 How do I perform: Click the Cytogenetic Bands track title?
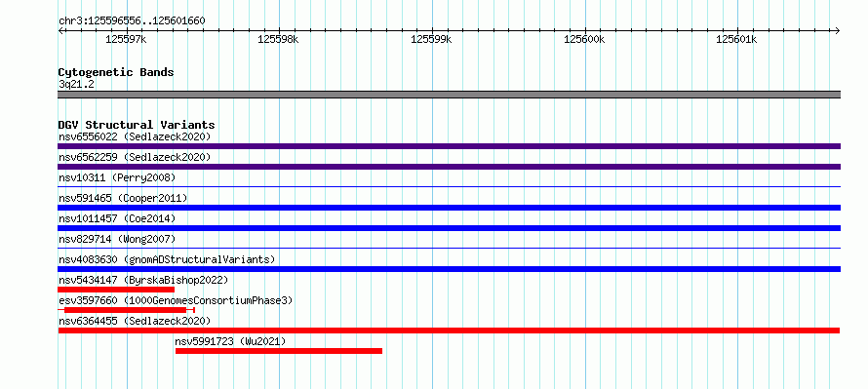(116, 72)
